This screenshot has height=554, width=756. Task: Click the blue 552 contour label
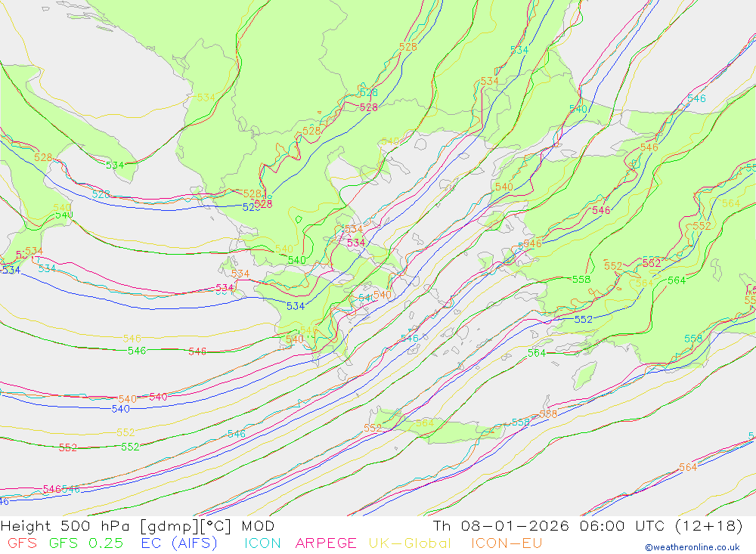(584, 319)
